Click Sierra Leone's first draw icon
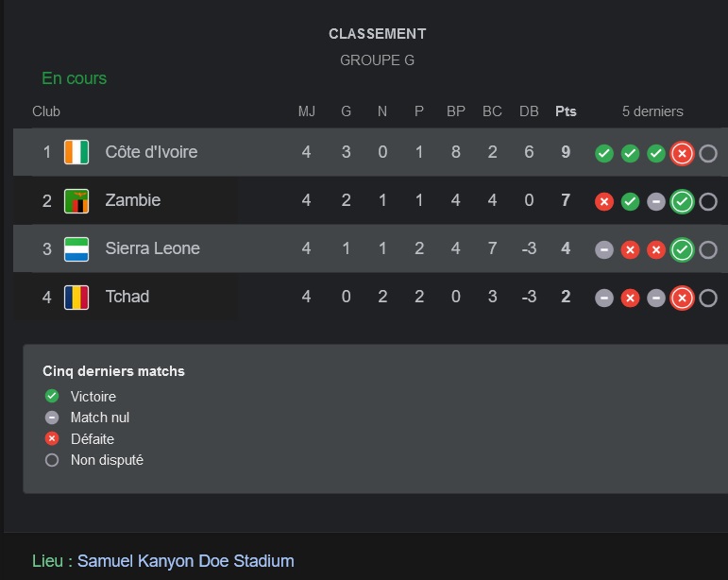This screenshot has height=580, width=728. (604, 249)
